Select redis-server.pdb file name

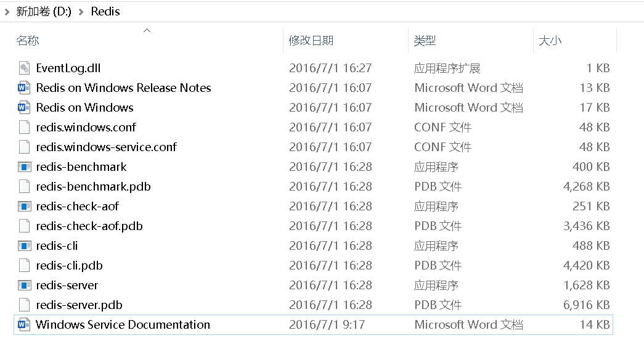[79, 305]
